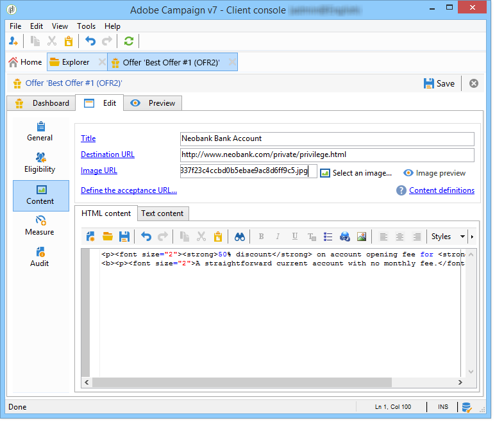The height and width of the screenshot is (441, 504).
Task: Click database icon in status bar
Action: tap(466, 407)
